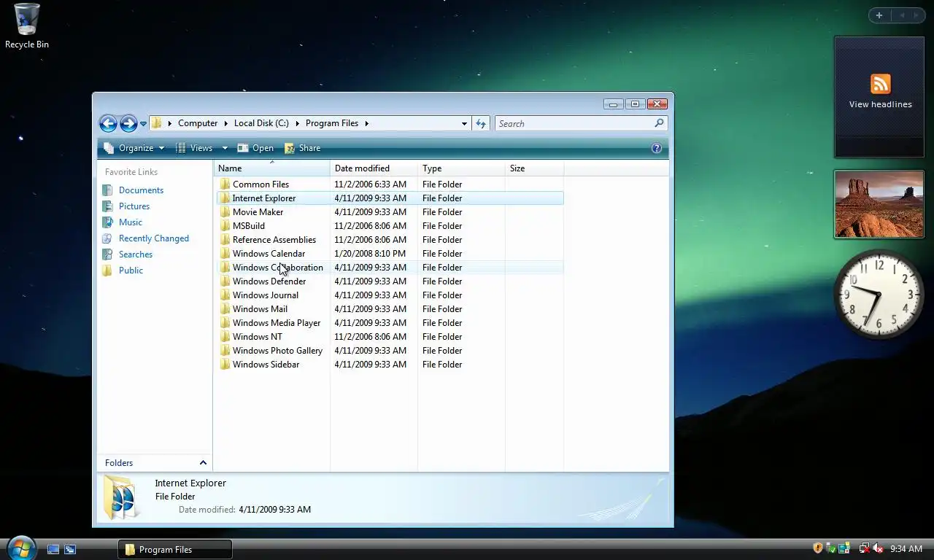Expand the arrow after Program Files breadcrumb
The image size is (934, 560).
tap(367, 123)
